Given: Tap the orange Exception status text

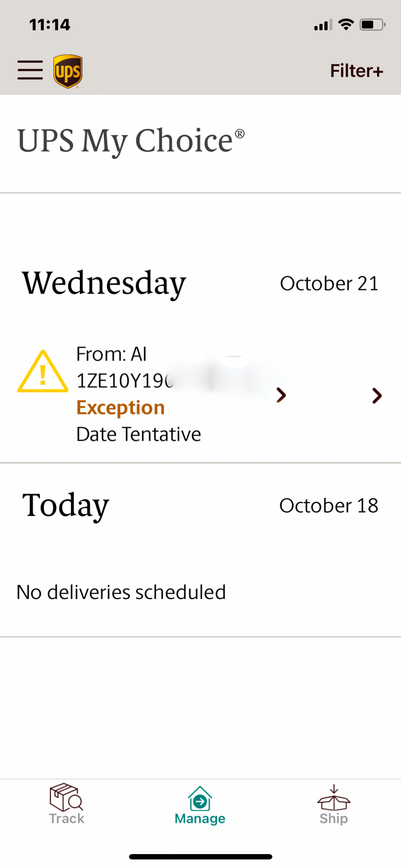Looking at the screenshot, I should point(121,408).
